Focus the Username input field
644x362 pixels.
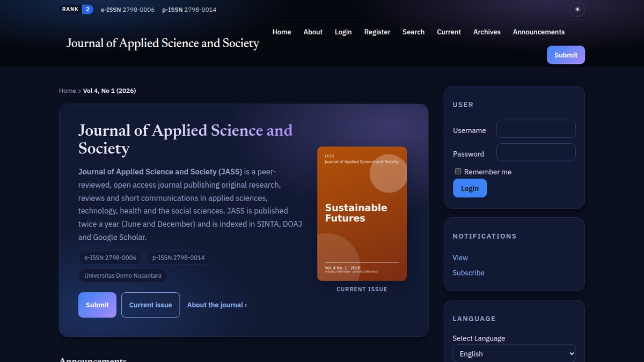[x=536, y=129]
